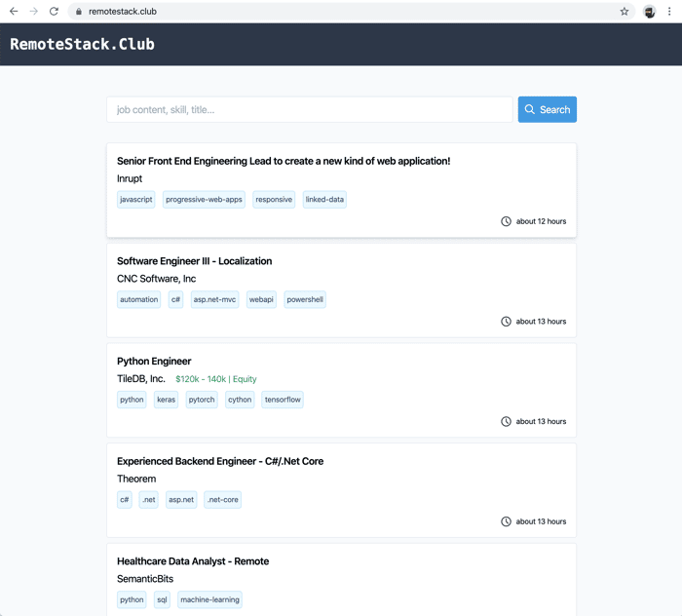This screenshot has height=616, width=682.
Task: Click the lock icon in address bar
Action: (x=79, y=12)
